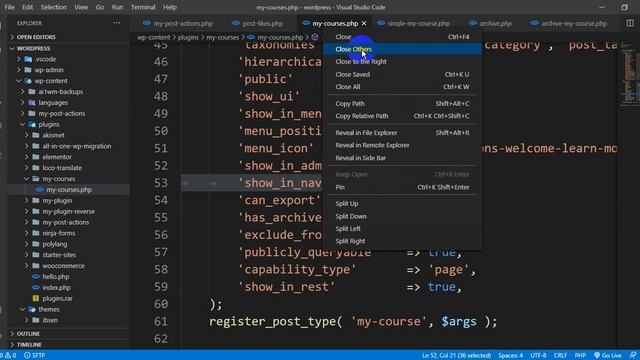Open the Run menu
Viewport: 640px width, 360px height.
coord(117,7)
